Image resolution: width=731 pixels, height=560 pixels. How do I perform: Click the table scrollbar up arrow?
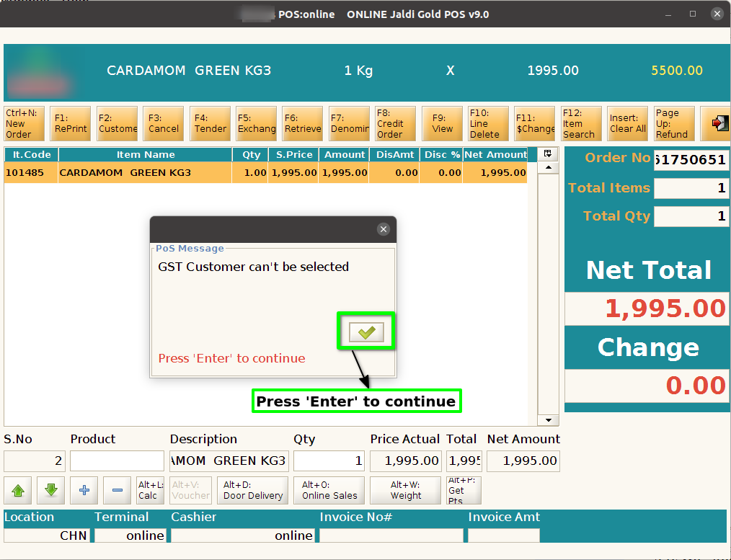point(548,168)
